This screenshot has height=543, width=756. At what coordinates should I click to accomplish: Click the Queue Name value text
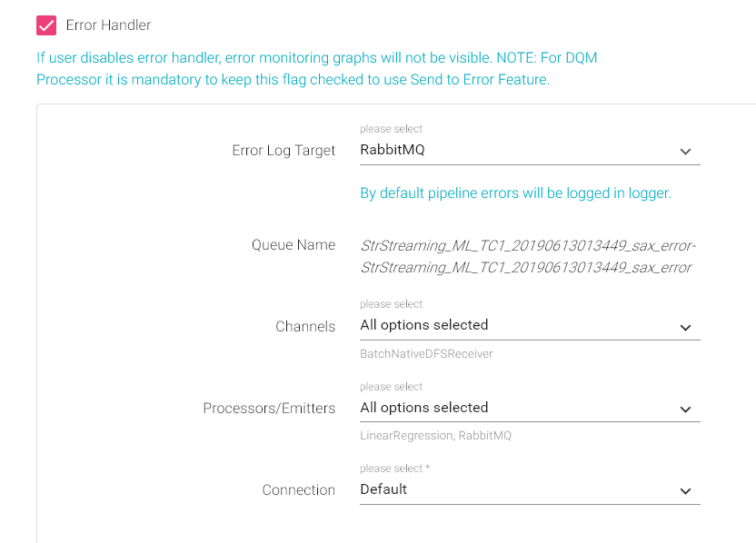coord(527,256)
